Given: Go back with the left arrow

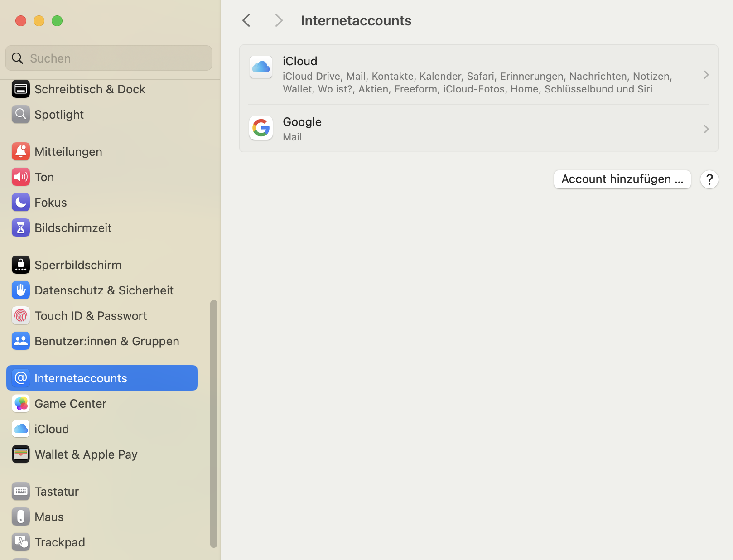Looking at the screenshot, I should [x=246, y=20].
